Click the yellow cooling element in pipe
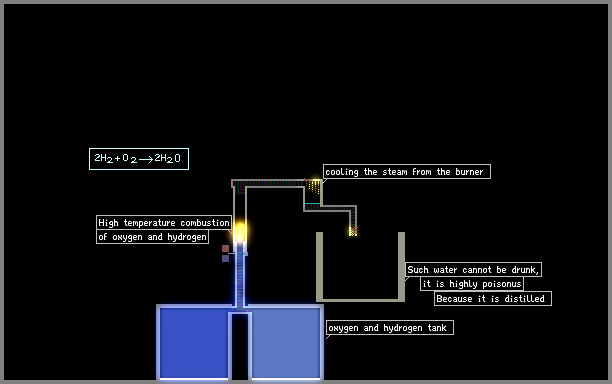The width and height of the screenshot is (612, 384). click(313, 186)
